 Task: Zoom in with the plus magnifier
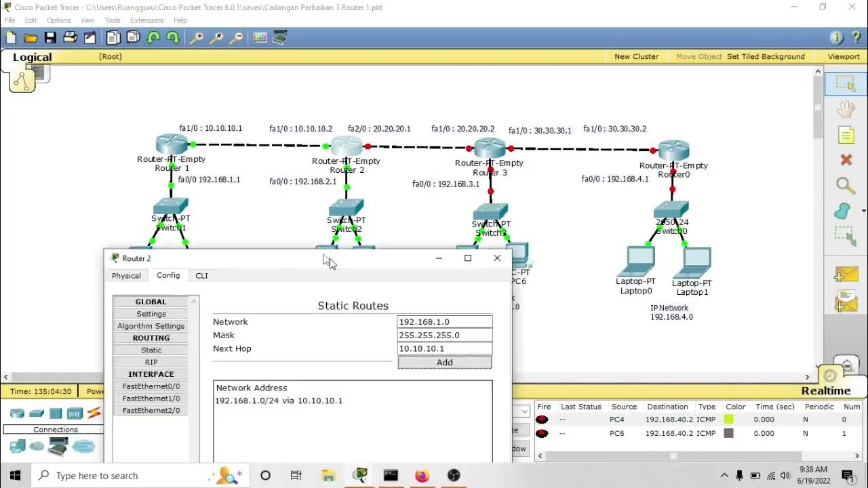tap(196, 38)
